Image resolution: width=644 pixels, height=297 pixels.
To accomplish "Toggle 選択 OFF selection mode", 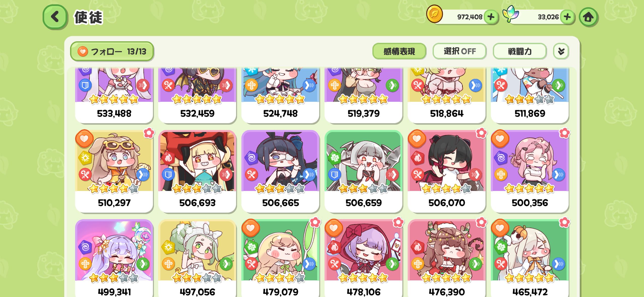I will click(460, 51).
